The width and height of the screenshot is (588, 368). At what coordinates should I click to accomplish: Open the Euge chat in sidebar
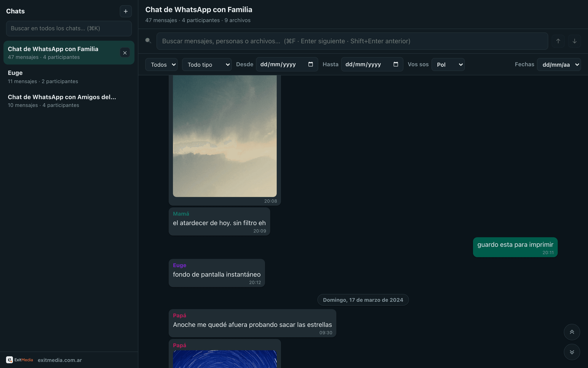click(x=69, y=77)
